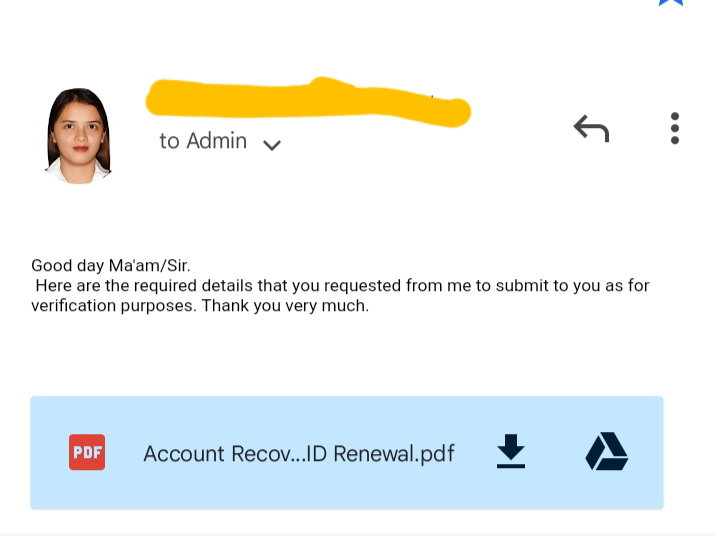Download the Account Recovery ID Renewal PDF

pyautogui.click(x=511, y=451)
